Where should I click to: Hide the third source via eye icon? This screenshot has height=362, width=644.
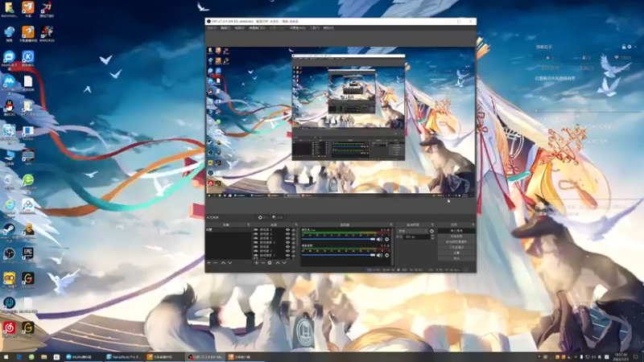[x=288, y=238]
